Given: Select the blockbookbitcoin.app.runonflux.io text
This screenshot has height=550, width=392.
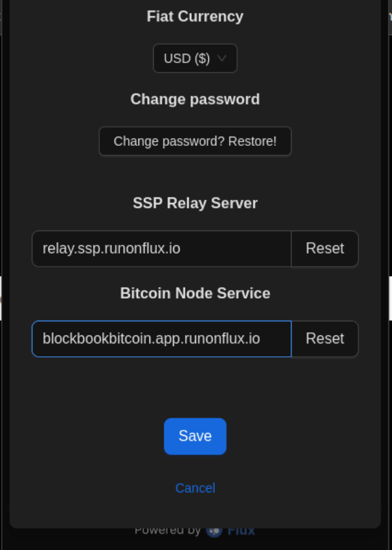Looking at the screenshot, I should point(151,339).
